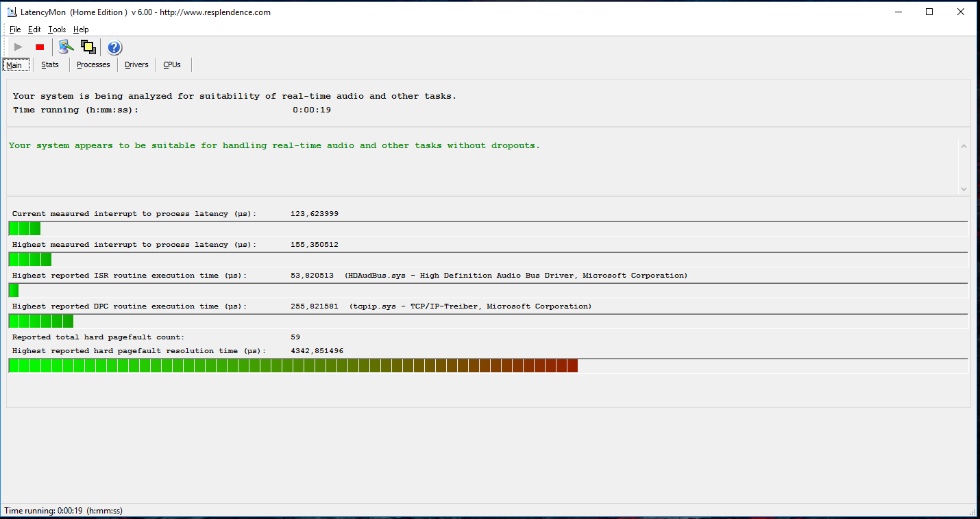Click the highest ISR routine execution time bar
This screenshot has width=980, height=519.
(488, 290)
